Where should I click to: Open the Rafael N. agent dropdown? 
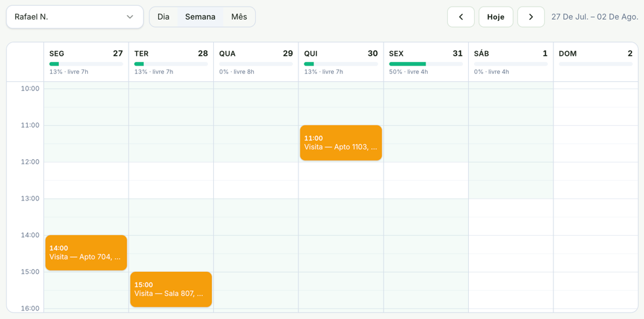point(75,17)
